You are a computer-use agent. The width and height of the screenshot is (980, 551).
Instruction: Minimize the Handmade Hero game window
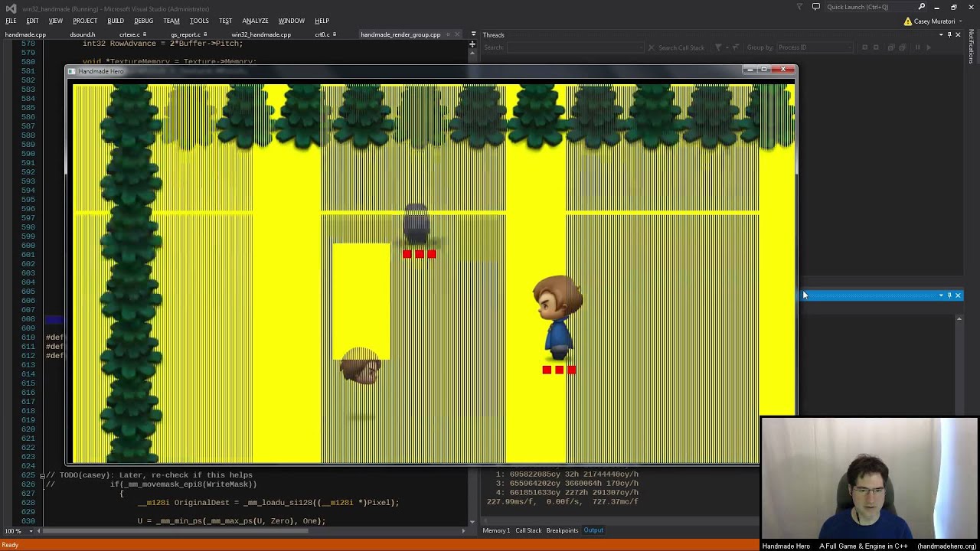click(750, 70)
